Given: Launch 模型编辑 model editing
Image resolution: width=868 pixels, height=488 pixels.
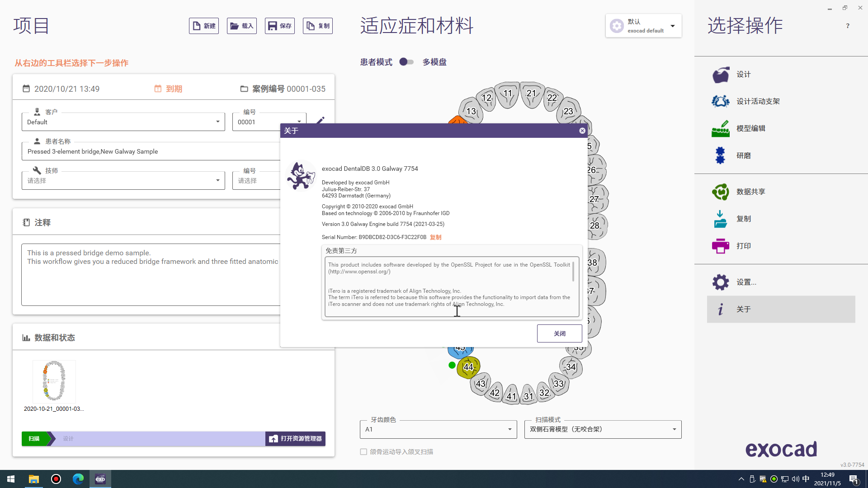Looking at the screenshot, I should click(x=781, y=129).
